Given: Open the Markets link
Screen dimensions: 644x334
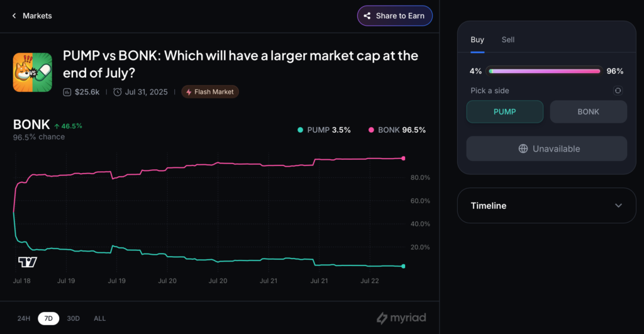Looking at the screenshot, I should pyautogui.click(x=37, y=16).
